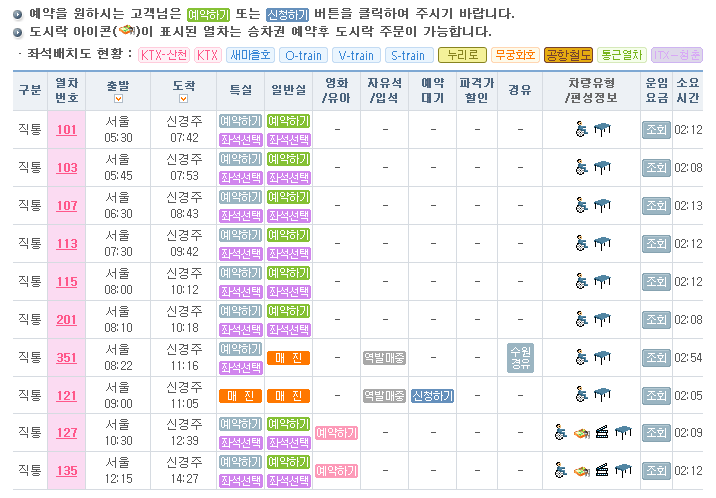Click 수원경유 route button for train 351

click(x=521, y=358)
